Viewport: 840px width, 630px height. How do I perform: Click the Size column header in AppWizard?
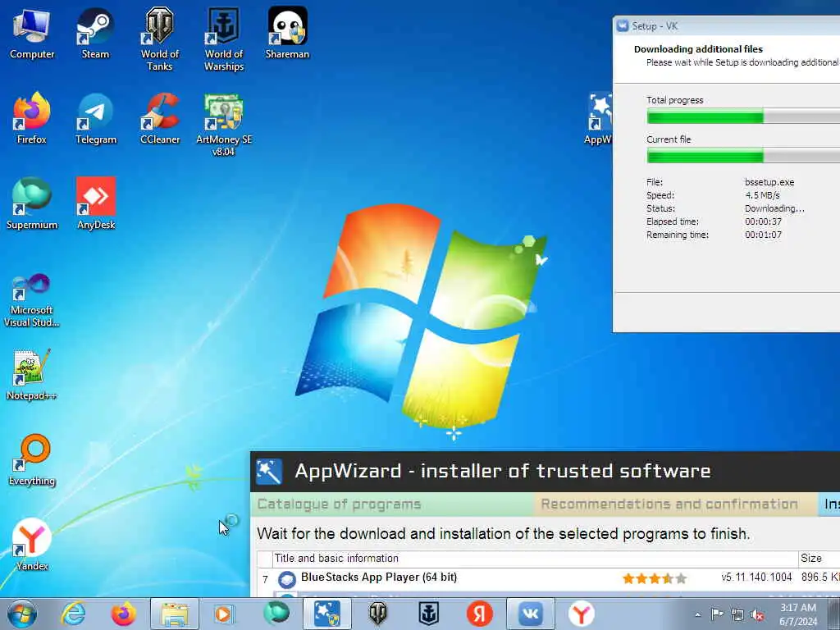(x=819, y=558)
